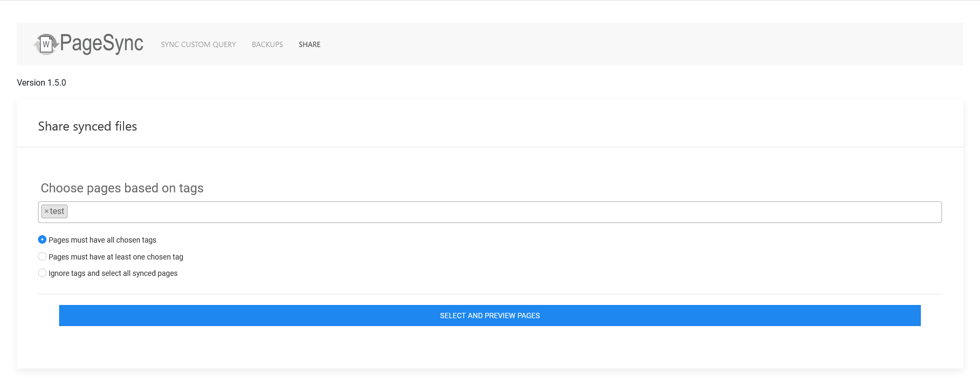Open the Sync Custom Query page
Screen dimensions: 980x380
(x=198, y=44)
